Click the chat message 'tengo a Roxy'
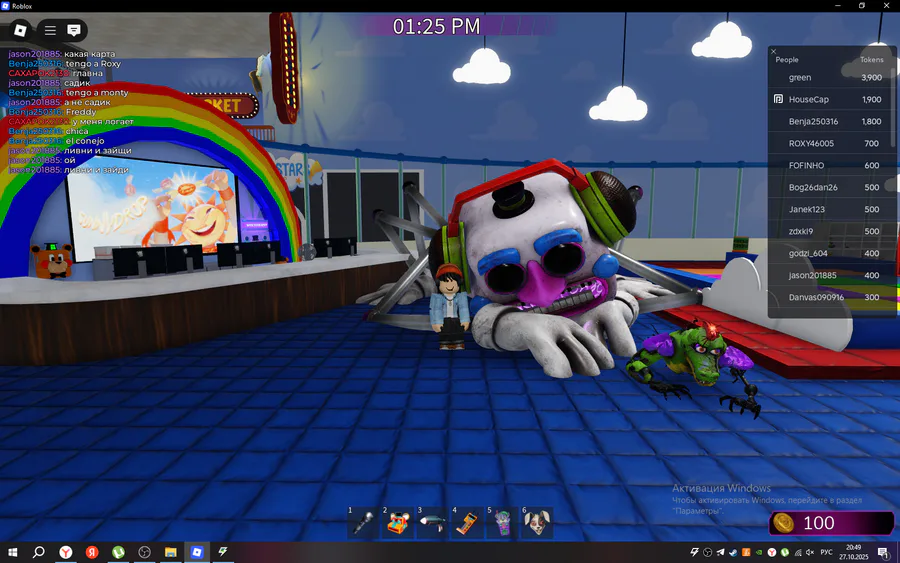 (93, 64)
